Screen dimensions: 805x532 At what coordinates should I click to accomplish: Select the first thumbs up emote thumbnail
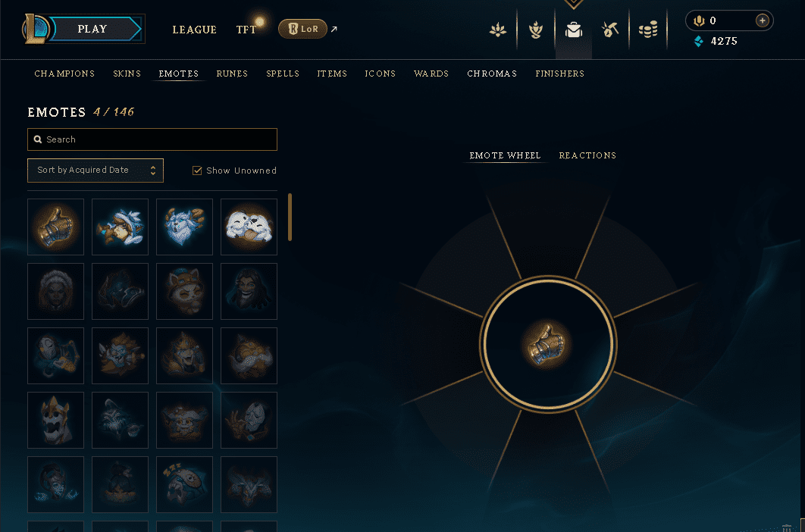coord(55,227)
